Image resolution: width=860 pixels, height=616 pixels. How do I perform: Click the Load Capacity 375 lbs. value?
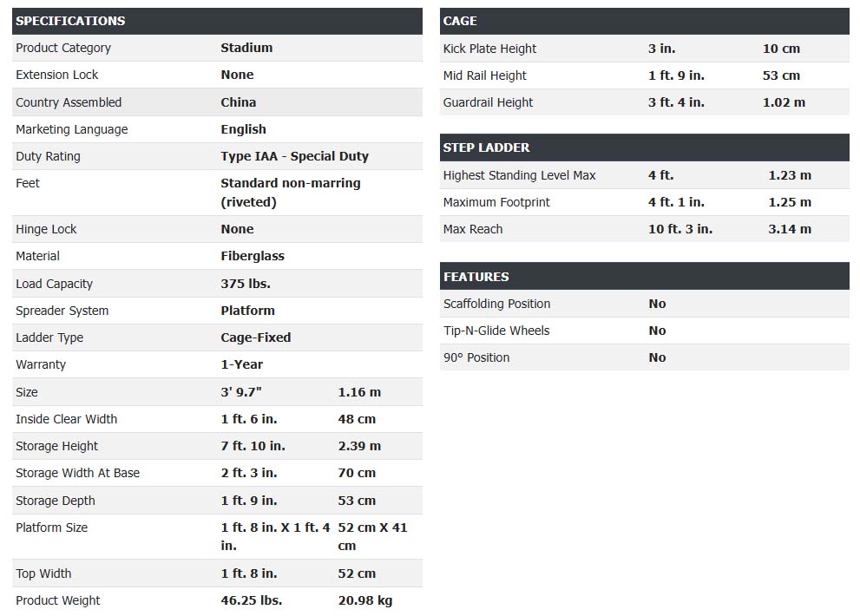[x=246, y=284]
